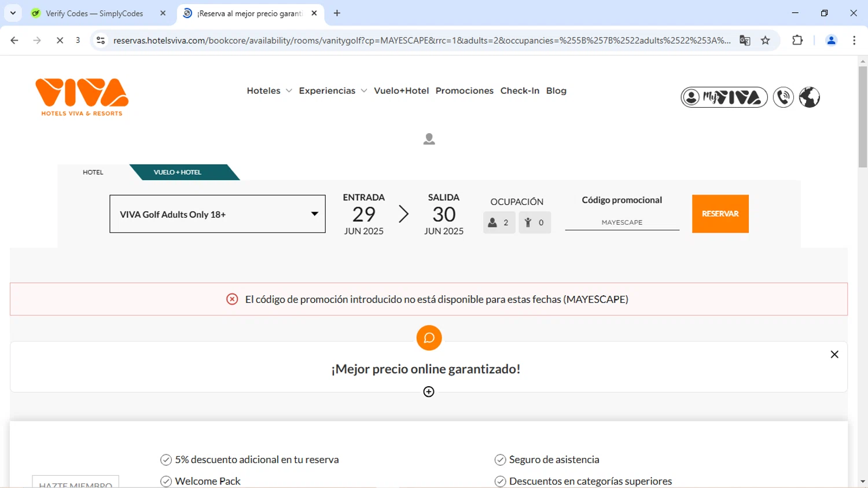Click the check icon beside Seguro de asistencia
This screenshot has width=868, height=488.
501,460
